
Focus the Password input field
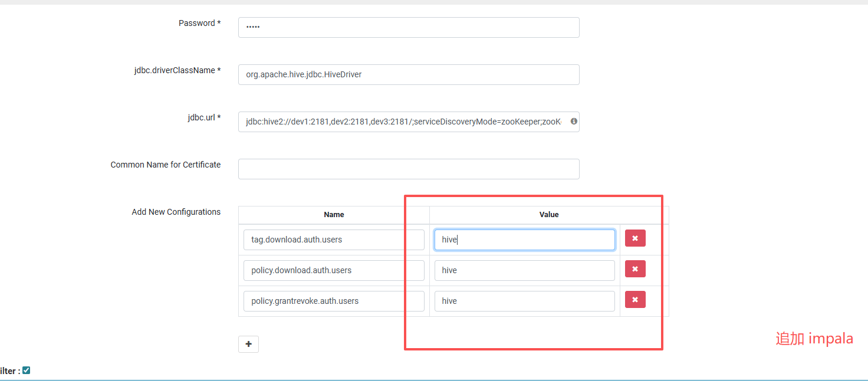pyautogui.click(x=408, y=27)
